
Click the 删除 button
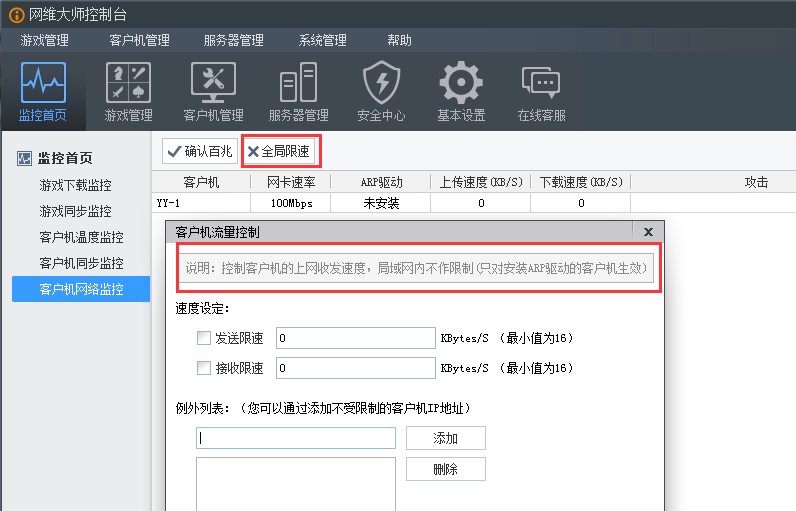pyautogui.click(x=446, y=469)
